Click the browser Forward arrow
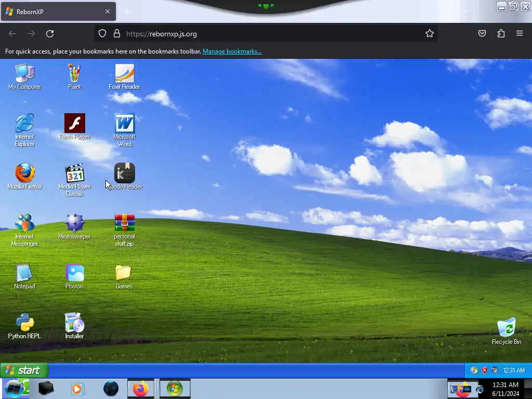The image size is (532, 399). pos(31,34)
